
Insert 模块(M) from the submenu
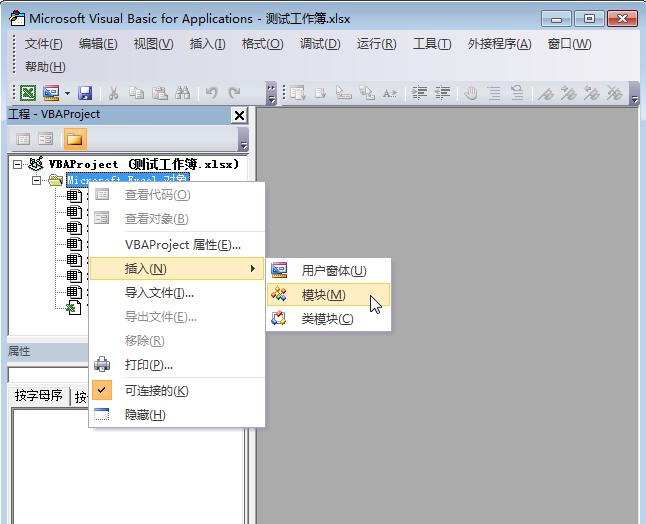[x=328, y=295]
